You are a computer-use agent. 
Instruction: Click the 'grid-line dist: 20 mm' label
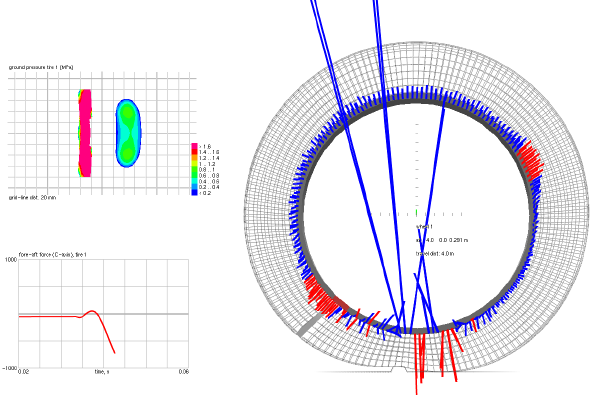point(30,198)
